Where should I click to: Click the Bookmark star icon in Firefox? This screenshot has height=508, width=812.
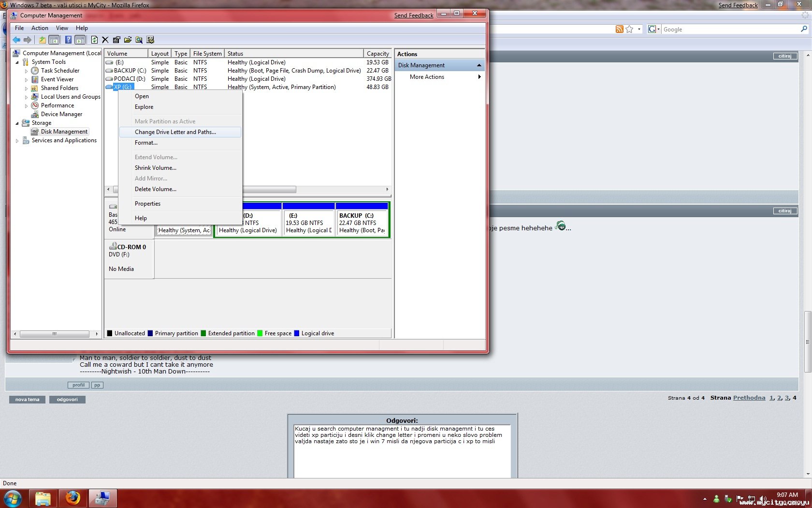tap(629, 29)
